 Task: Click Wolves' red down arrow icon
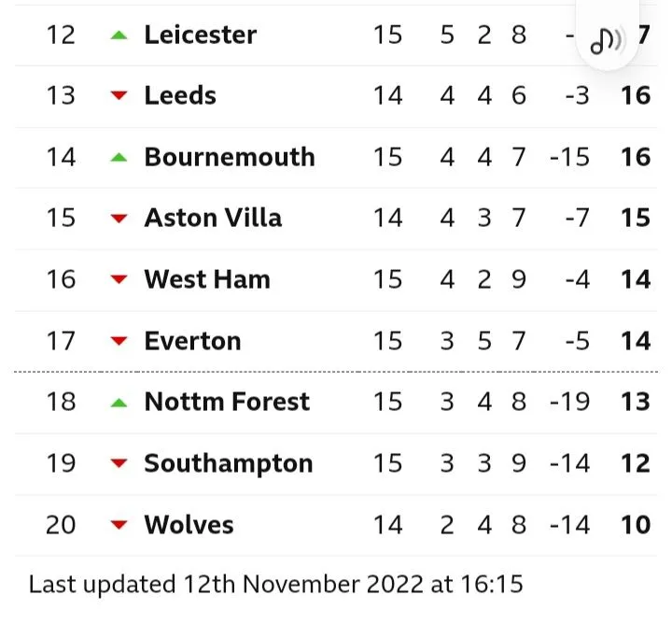(x=118, y=525)
